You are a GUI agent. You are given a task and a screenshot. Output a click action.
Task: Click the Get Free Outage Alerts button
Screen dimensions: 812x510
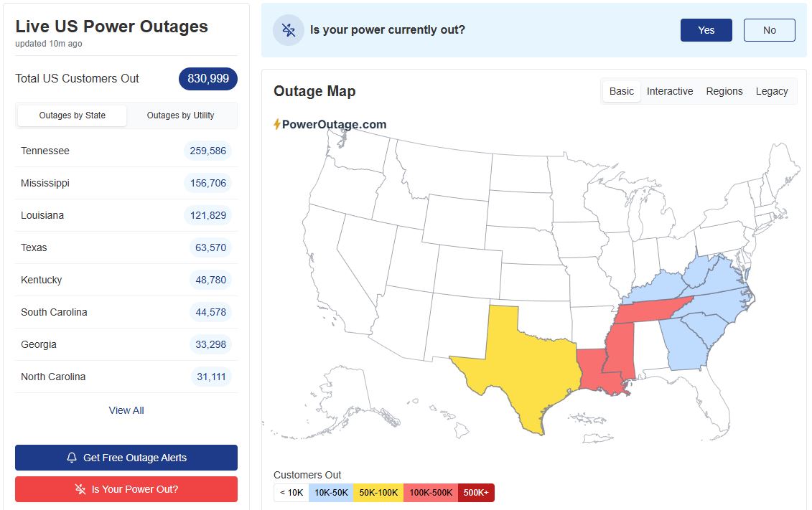[x=126, y=458]
